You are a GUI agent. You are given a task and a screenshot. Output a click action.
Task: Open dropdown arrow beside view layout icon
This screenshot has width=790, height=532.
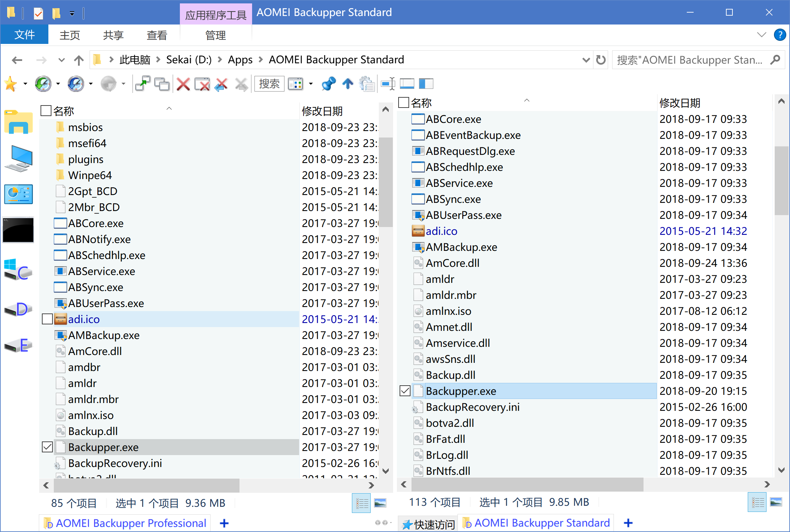pyautogui.click(x=311, y=84)
